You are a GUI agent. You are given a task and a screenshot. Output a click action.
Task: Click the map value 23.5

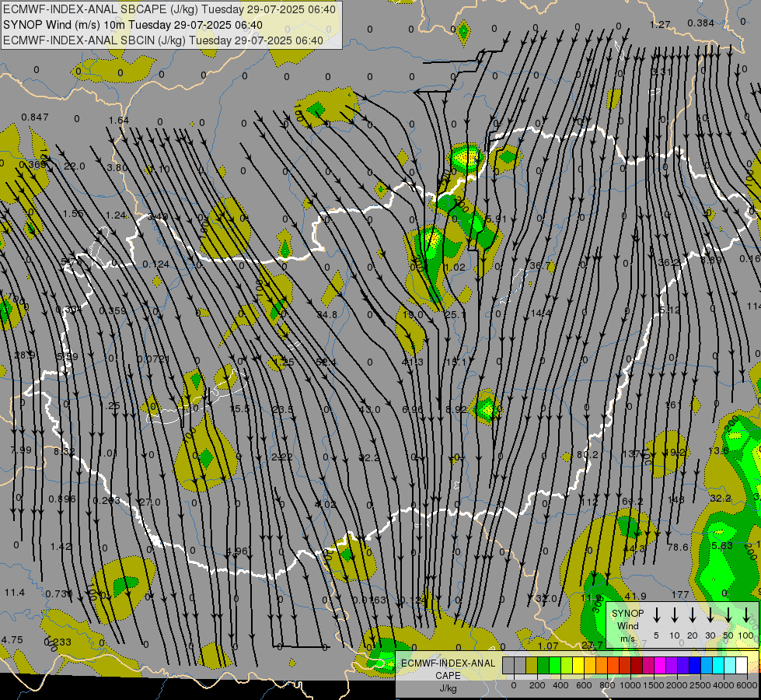tap(282, 410)
